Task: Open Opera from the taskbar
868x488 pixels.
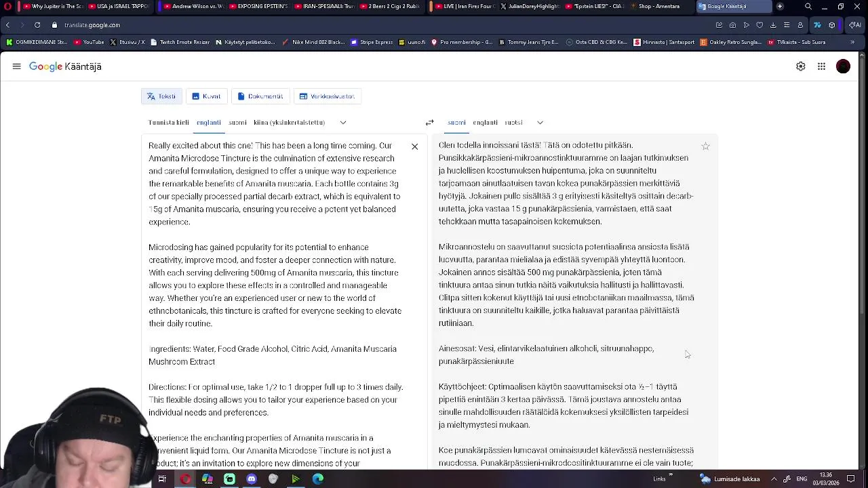Action: (185, 479)
